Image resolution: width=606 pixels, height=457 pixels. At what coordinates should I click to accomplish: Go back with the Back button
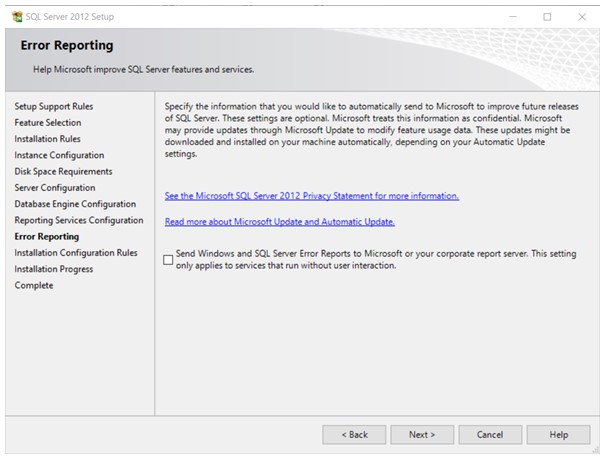tap(354, 435)
